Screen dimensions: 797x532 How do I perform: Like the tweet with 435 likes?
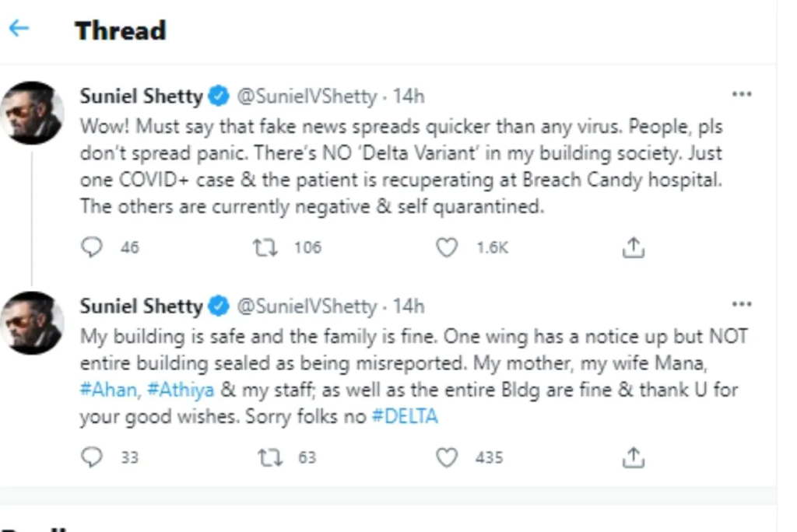(x=446, y=457)
